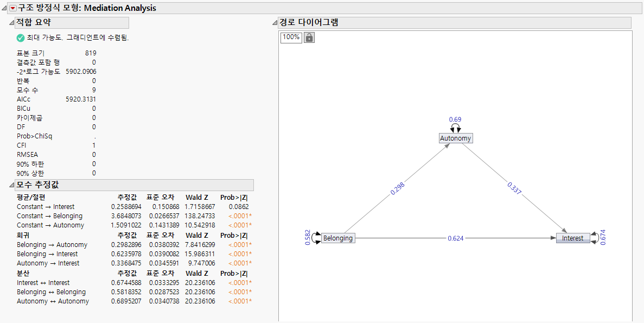Click the 100% zoom level field
This screenshot has height=323, width=644.
point(291,37)
